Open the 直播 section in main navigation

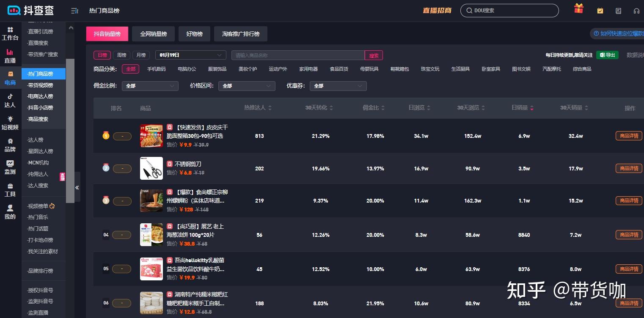coord(10,56)
